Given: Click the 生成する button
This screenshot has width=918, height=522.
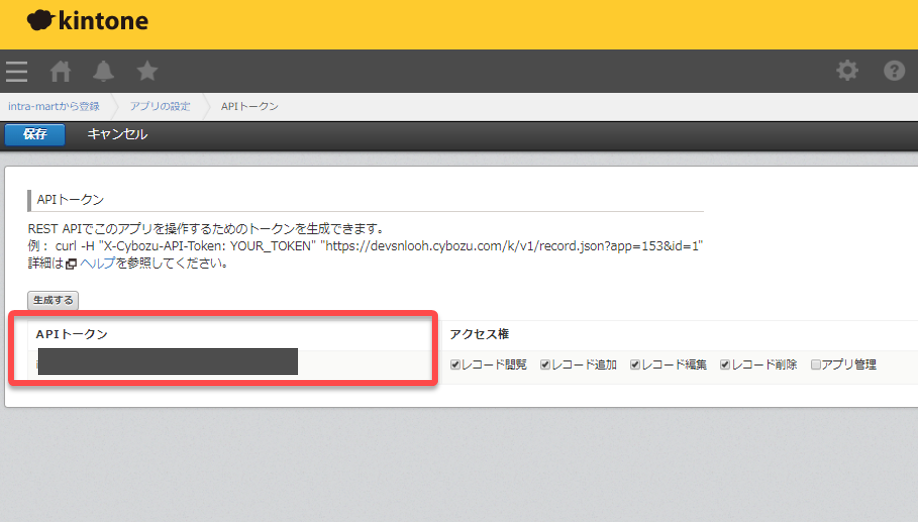Looking at the screenshot, I should pyautogui.click(x=53, y=300).
